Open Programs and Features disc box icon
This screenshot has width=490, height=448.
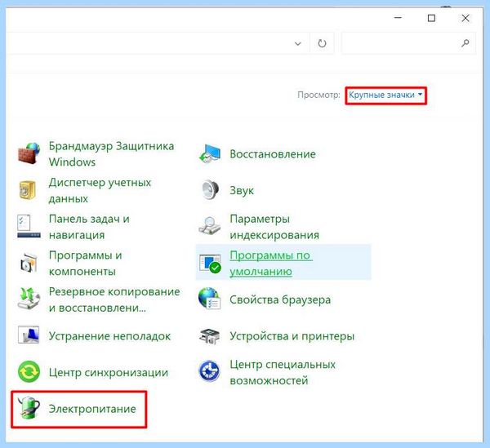[29, 263]
